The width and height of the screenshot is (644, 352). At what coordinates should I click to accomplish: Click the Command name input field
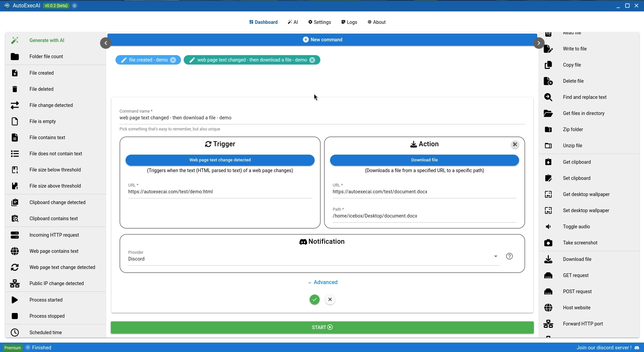(322, 118)
